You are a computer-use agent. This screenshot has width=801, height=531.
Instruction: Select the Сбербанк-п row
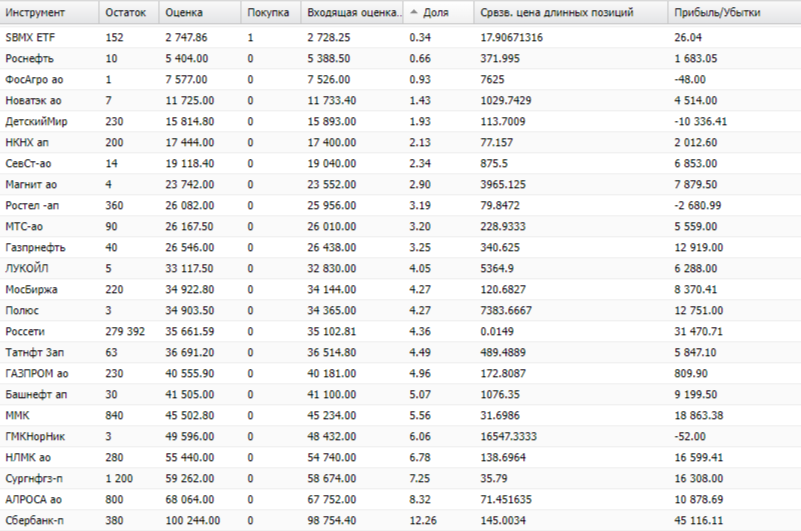pos(400,520)
